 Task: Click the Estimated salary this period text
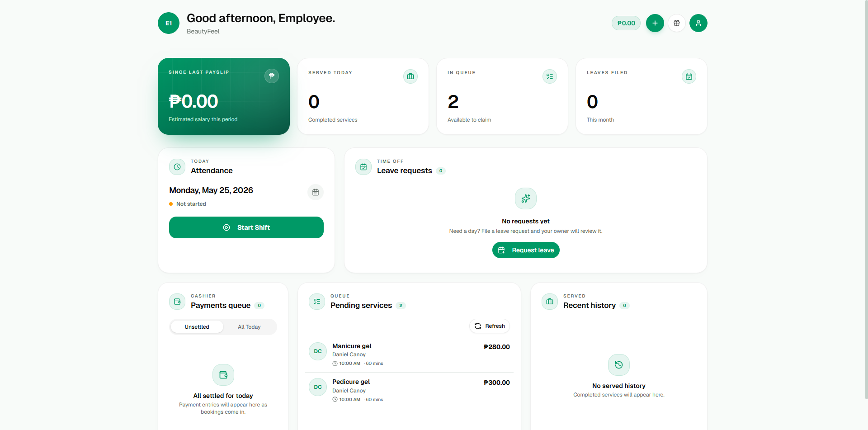coord(203,119)
